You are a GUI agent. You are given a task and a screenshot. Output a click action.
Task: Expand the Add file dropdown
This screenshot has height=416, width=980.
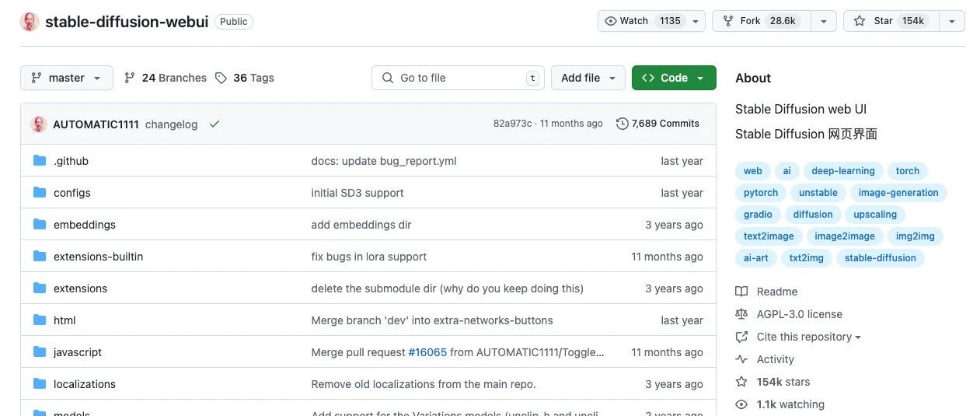tap(588, 78)
